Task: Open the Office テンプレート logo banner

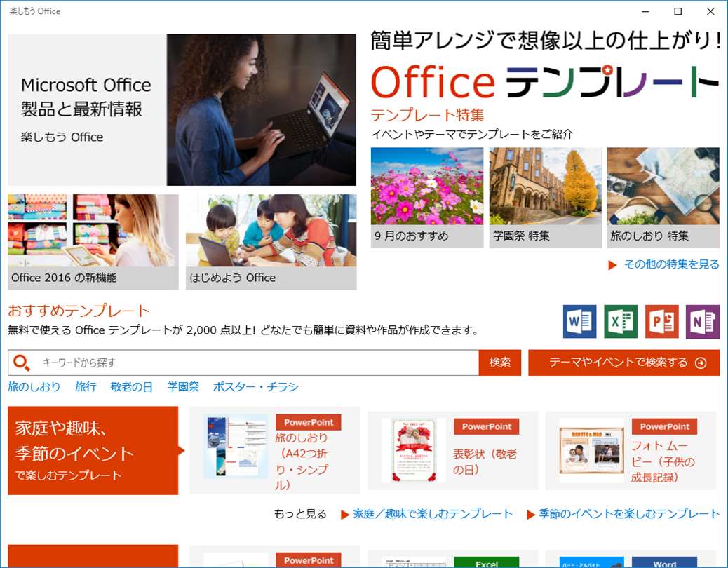Action: pyautogui.click(x=545, y=82)
